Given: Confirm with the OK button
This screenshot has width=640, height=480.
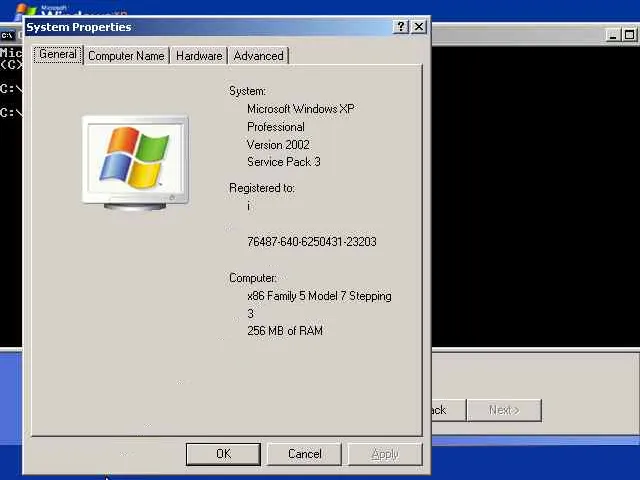Looking at the screenshot, I should (223, 454).
